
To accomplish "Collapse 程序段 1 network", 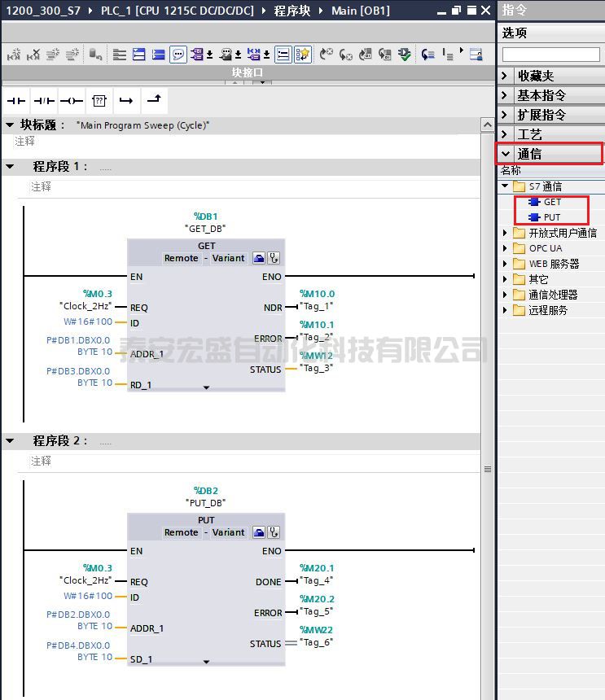I will click(x=10, y=166).
